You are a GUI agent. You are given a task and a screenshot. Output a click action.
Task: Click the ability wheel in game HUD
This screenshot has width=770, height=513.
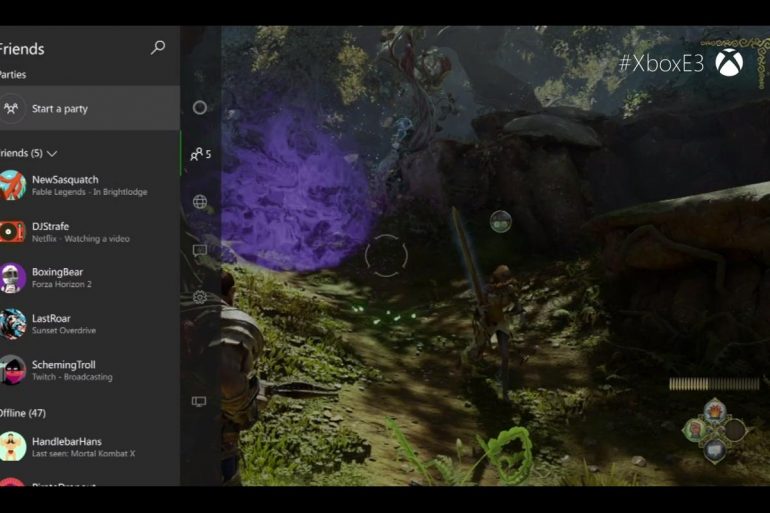point(714,430)
